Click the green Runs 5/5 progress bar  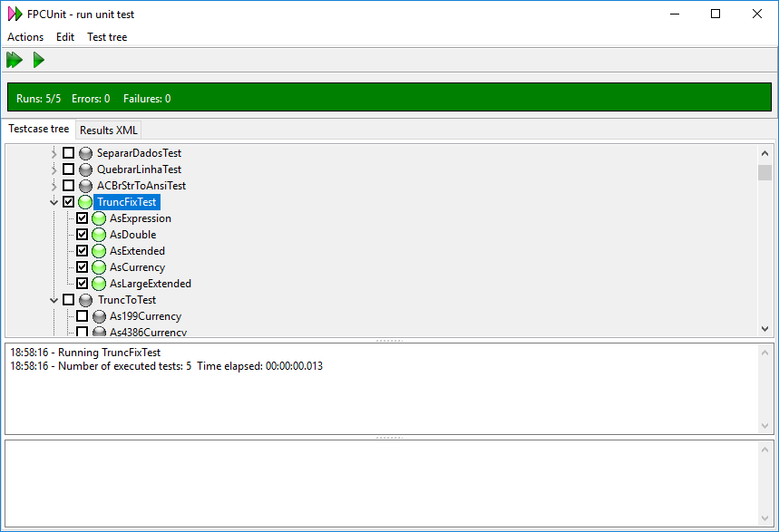(x=390, y=97)
